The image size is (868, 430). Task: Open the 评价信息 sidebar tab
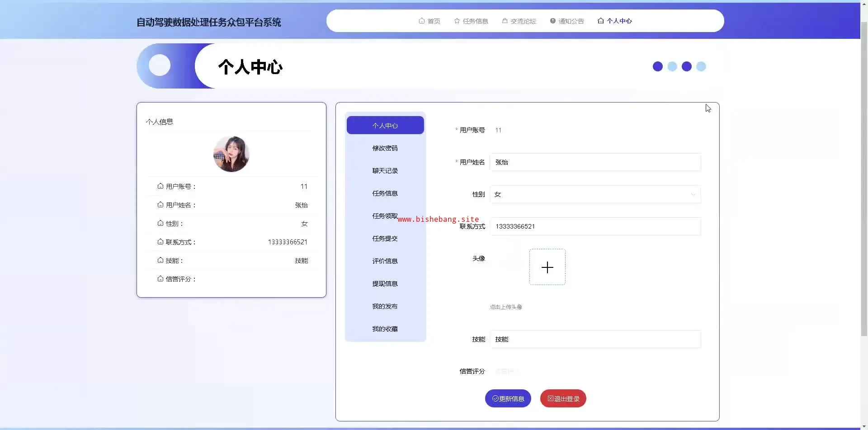[x=385, y=261]
